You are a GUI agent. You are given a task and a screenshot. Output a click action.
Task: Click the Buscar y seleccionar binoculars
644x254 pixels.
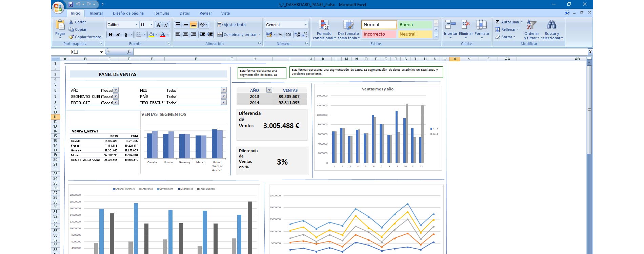[x=551, y=25]
